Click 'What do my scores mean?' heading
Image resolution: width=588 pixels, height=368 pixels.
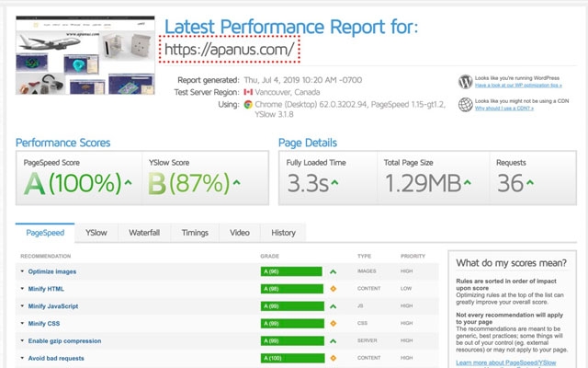pos(512,263)
